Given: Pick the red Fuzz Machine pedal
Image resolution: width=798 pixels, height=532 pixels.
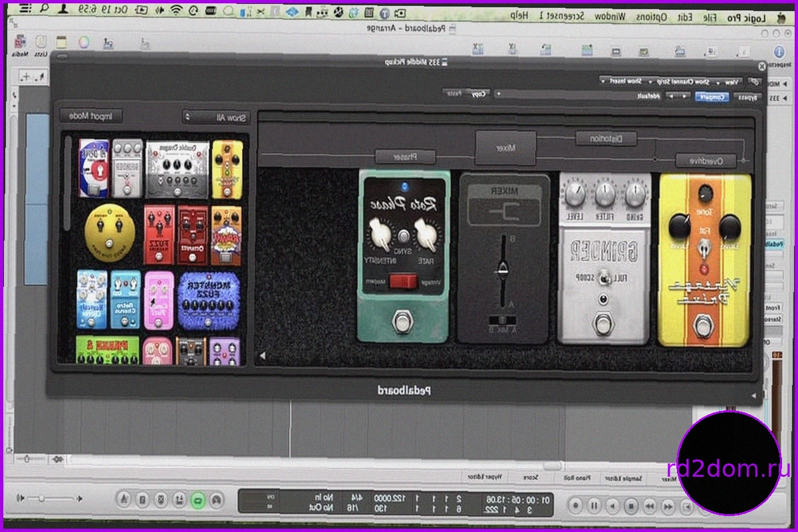Looking at the screenshot, I should click(x=159, y=235).
